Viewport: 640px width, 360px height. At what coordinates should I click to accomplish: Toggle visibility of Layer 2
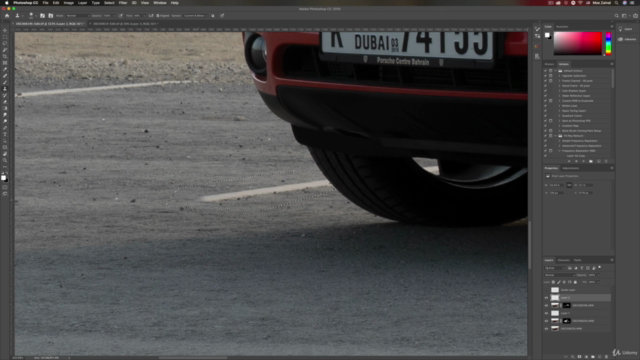[x=547, y=298]
